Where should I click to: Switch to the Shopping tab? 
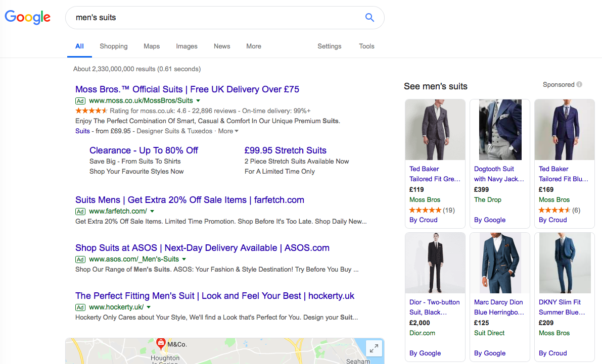click(x=114, y=46)
